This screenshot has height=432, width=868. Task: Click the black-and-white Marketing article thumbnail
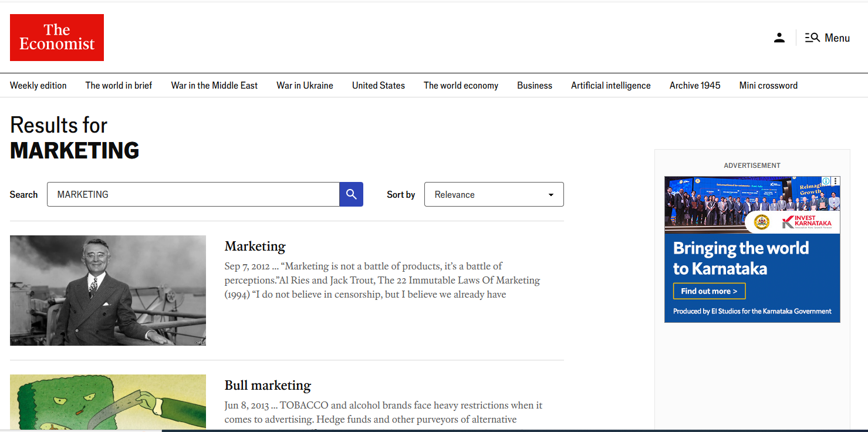point(108,291)
